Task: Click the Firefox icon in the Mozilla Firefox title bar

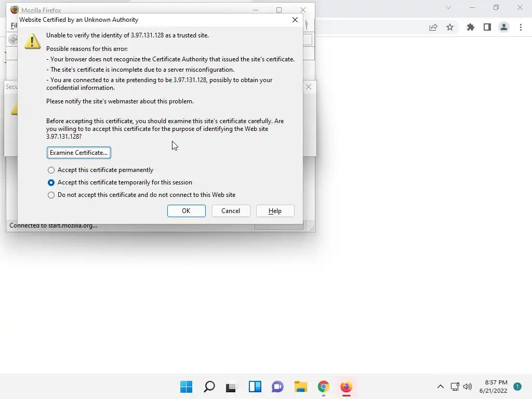Action: coord(14,9)
